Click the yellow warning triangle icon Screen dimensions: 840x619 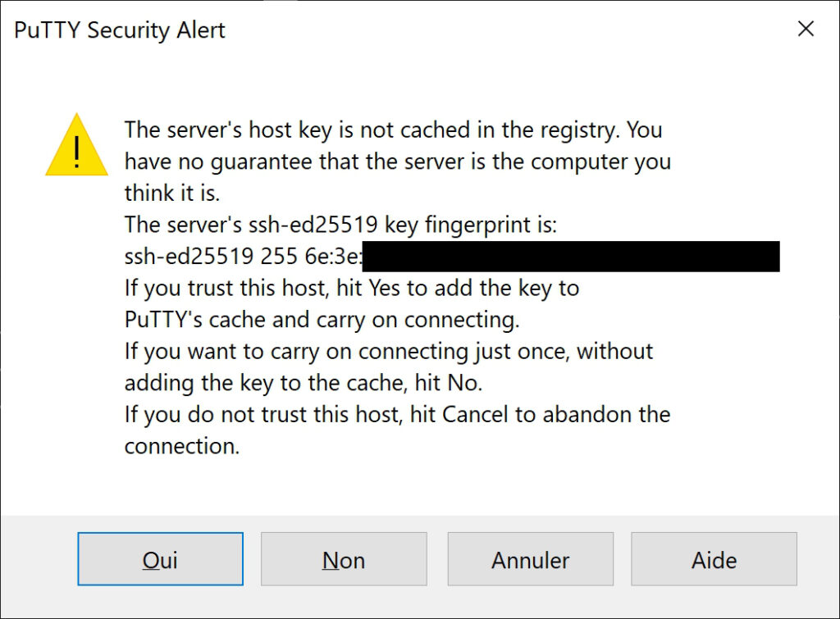click(76, 145)
